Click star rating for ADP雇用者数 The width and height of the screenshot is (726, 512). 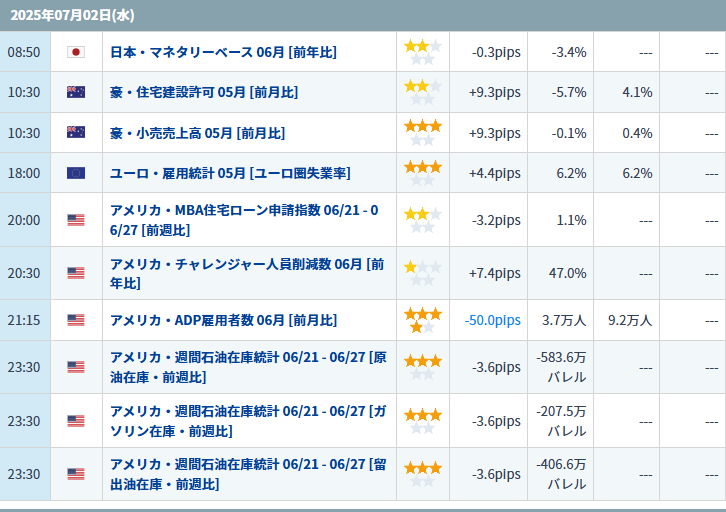pyautogui.click(x=422, y=320)
